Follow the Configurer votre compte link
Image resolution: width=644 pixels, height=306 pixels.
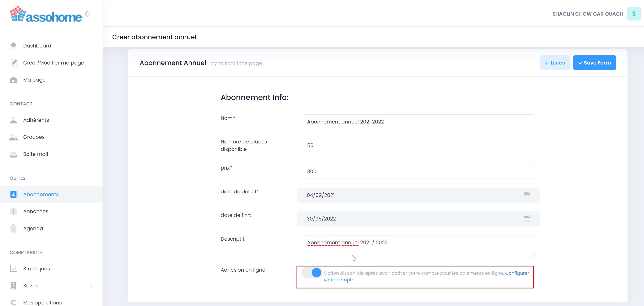coord(517,273)
